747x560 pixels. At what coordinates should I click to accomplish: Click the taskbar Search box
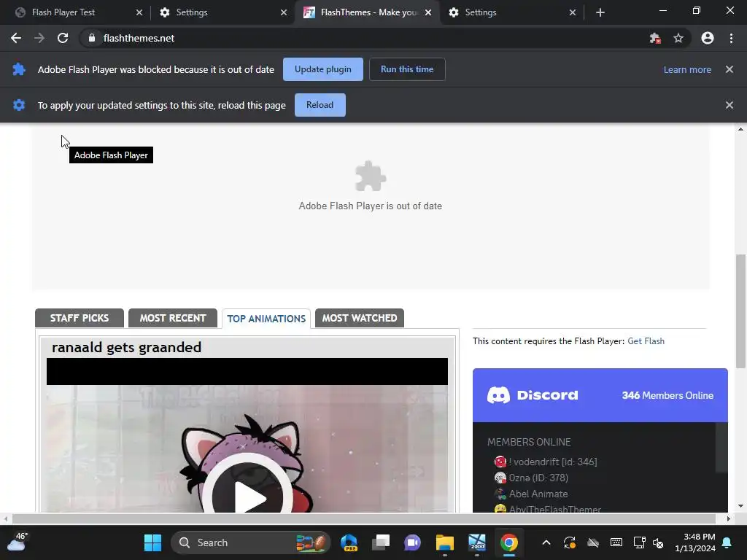[x=251, y=542]
